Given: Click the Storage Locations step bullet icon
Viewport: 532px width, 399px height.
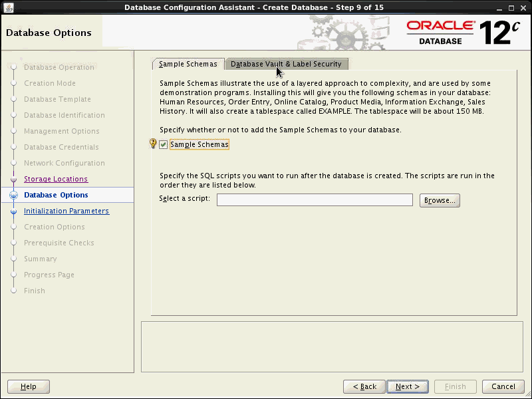Looking at the screenshot, I should pos(13,179).
